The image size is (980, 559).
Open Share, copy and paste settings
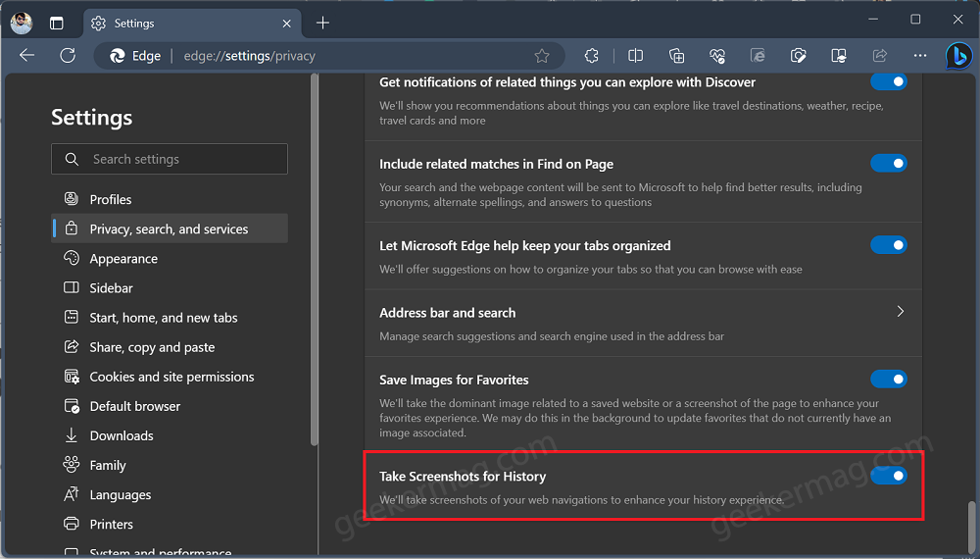[170, 347]
